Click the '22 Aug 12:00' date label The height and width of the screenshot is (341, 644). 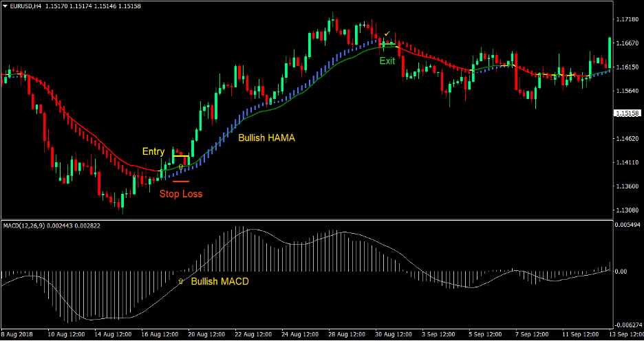point(253,334)
